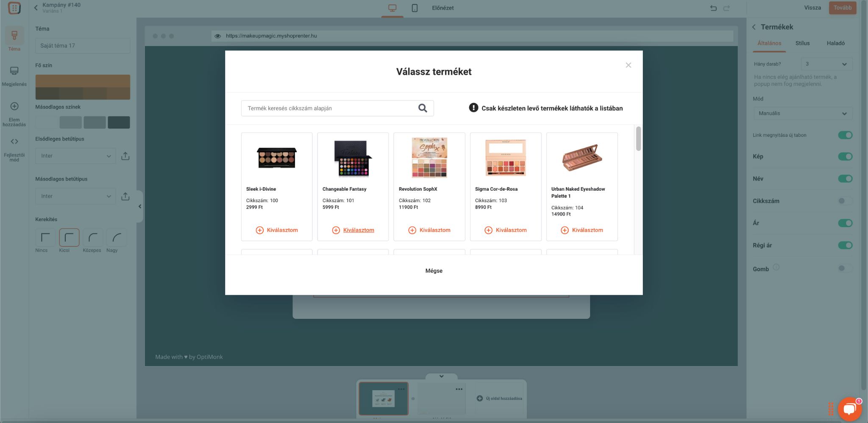868x423 pixels.
Task: Click the Tovább button
Action: (842, 8)
